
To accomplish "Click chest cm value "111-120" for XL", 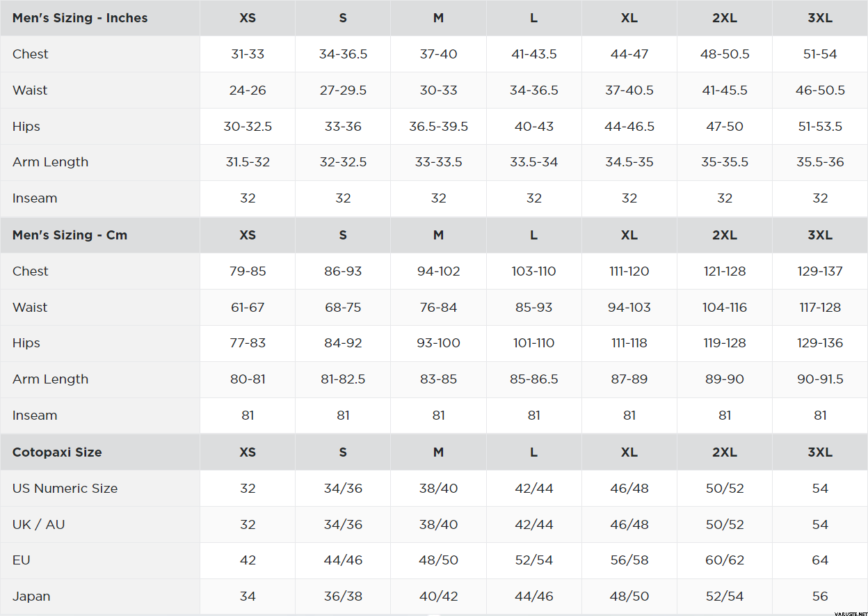I will 629,271.
